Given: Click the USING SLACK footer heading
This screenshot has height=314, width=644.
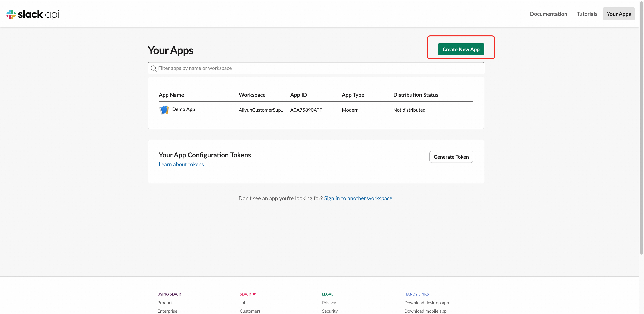Looking at the screenshot, I should [x=169, y=294].
